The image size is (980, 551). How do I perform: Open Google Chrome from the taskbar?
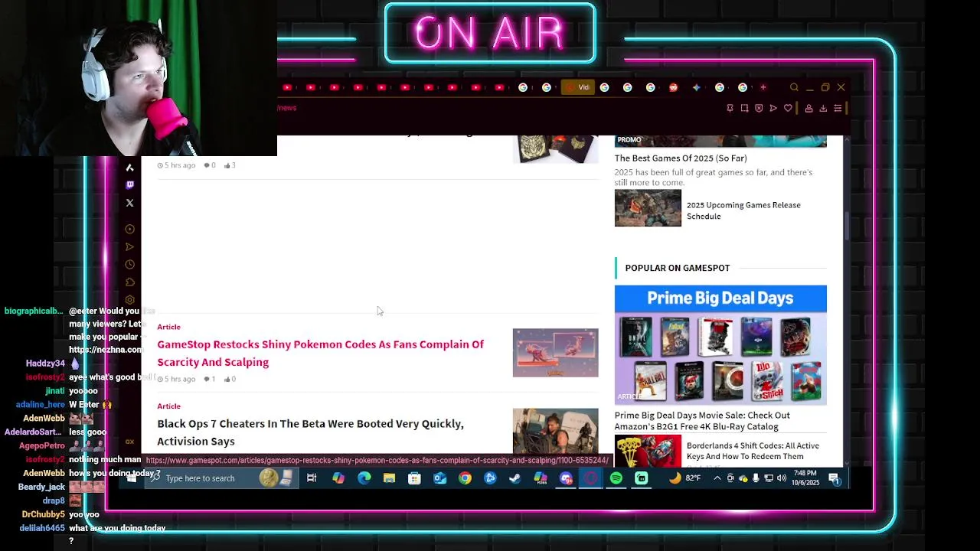pos(465,478)
